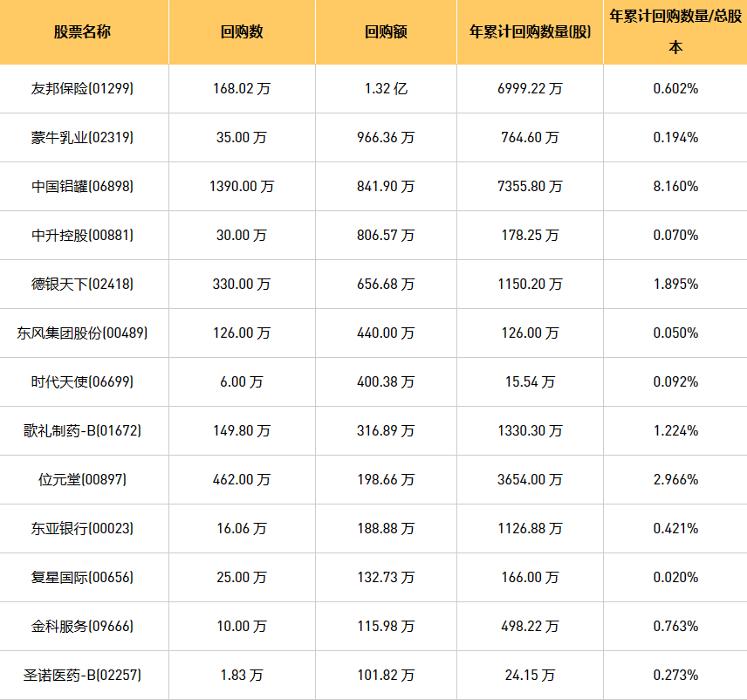Click the 656.68 万 buyback amount cell
This screenshot has width=747, height=700.
[x=386, y=285]
